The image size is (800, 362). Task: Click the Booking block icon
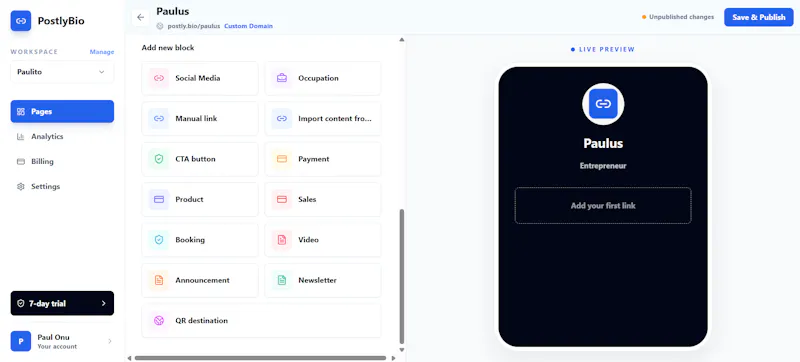coord(159,240)
